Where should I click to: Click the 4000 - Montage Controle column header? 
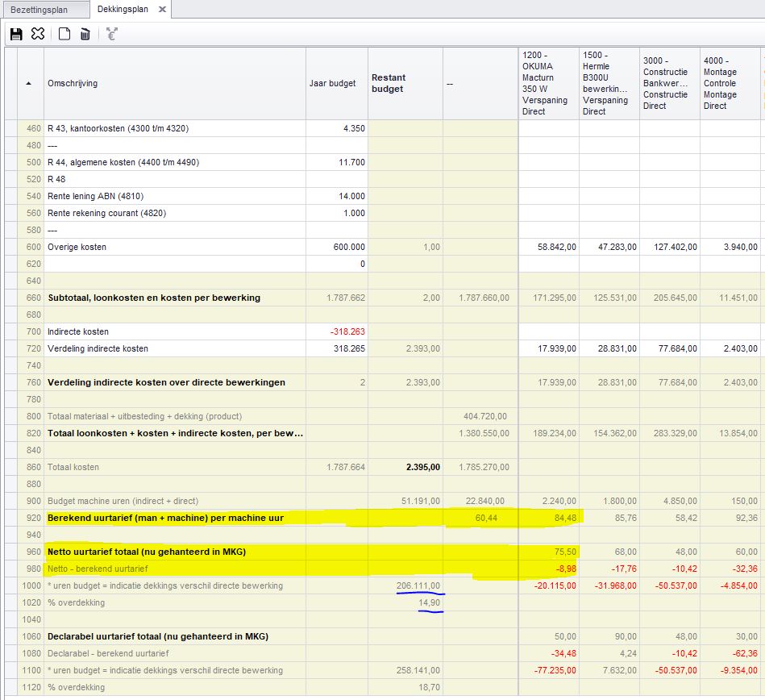pyautogui.click(x=730, y=84)
